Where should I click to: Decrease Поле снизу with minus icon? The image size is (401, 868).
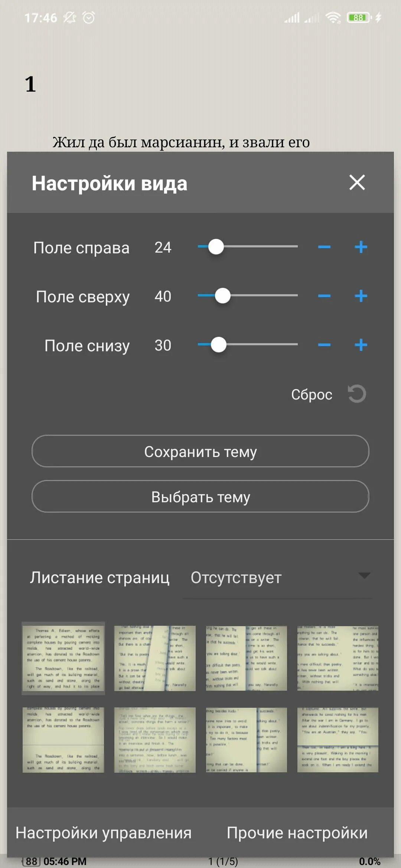pos(324,345)
